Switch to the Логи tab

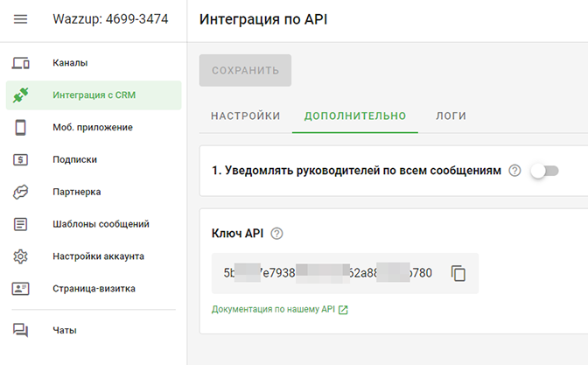pos(451,116)
